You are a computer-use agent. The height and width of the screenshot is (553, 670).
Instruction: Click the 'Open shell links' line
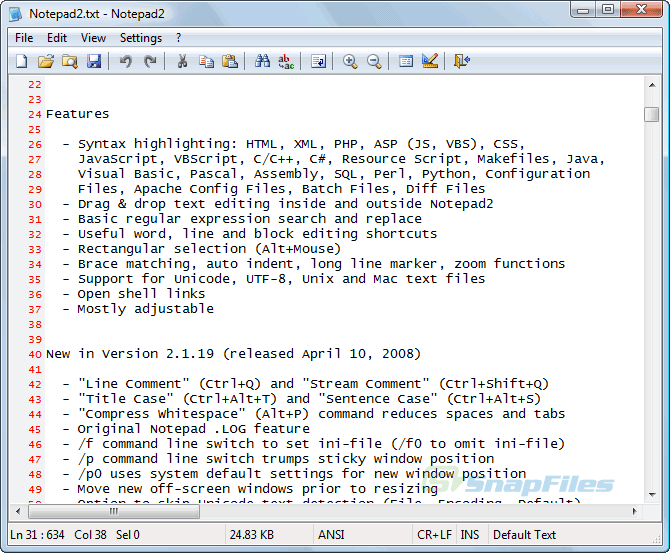coord(141,294)
